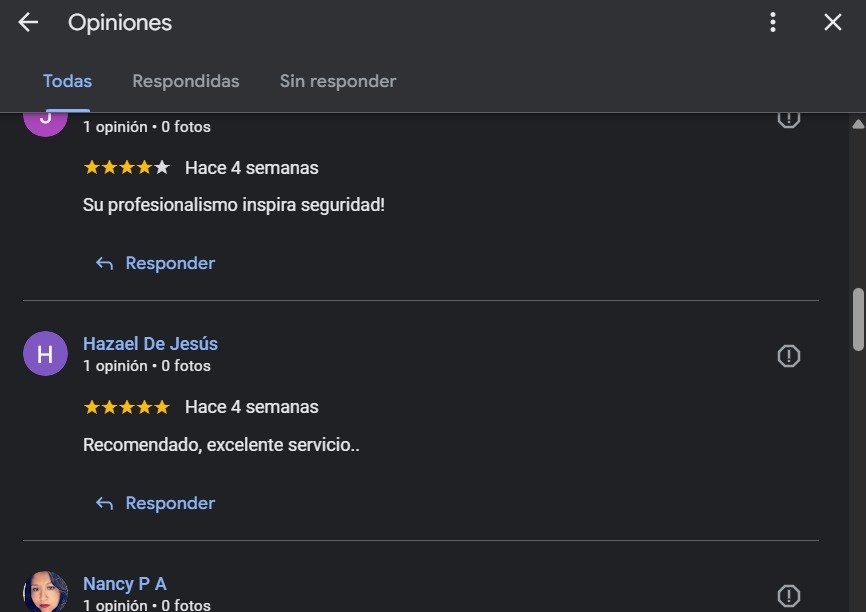Report Nancy P A's review
866x612 pixels.
coord(789,596)
